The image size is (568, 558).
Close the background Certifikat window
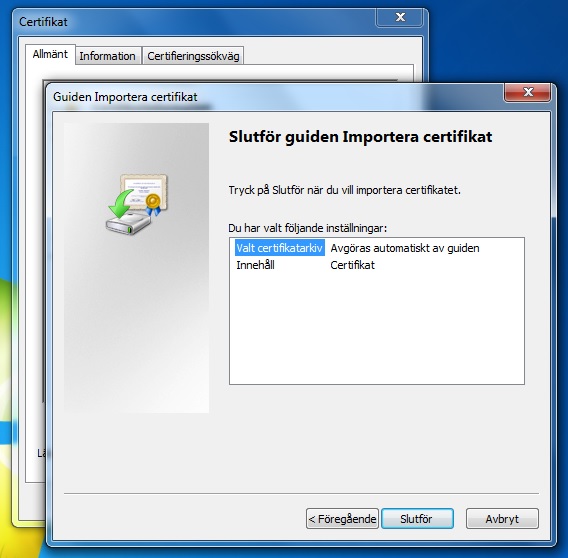pyautogui.click(x=400, y=17)
